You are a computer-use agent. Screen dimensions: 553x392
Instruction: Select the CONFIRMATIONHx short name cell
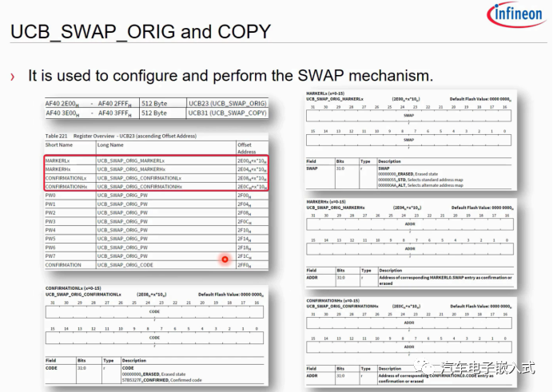tap(66, 187)
